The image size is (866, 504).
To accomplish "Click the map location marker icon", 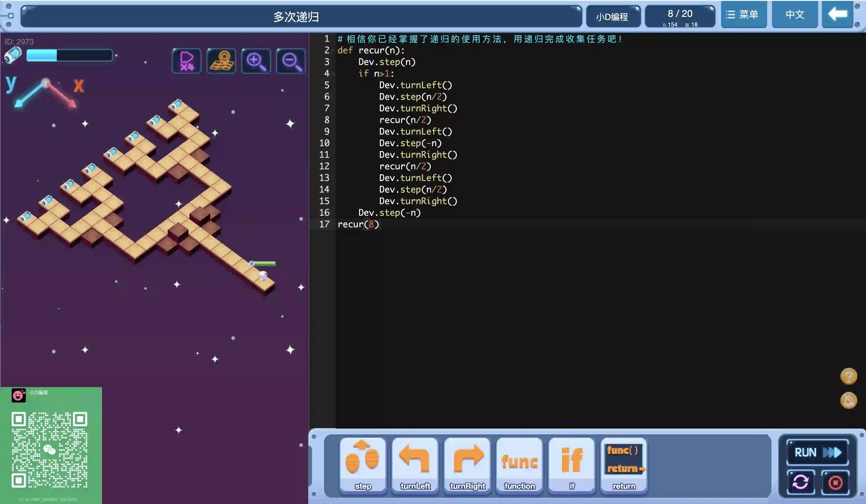I will click(x=221, y=61).
